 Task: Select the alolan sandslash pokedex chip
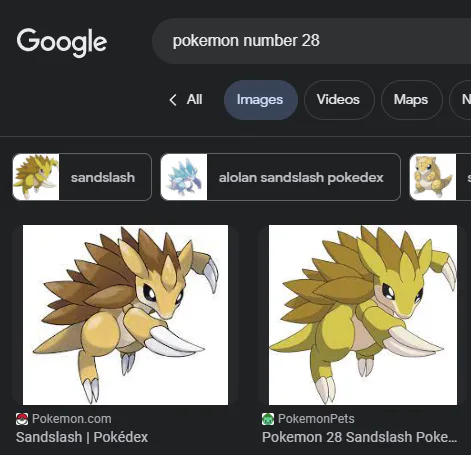click(x=280, y=177)
